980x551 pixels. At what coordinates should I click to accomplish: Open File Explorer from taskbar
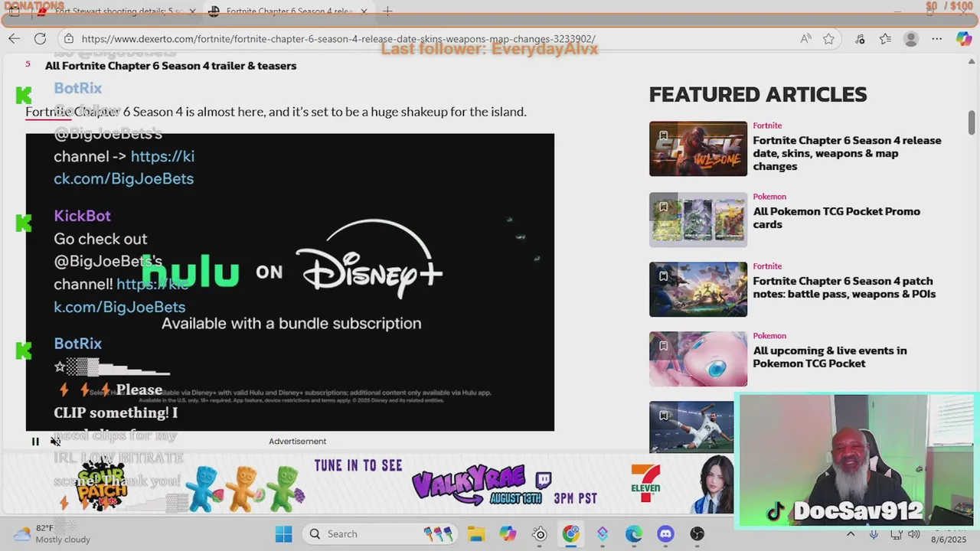pyautogui.click(x=476, y=534)
